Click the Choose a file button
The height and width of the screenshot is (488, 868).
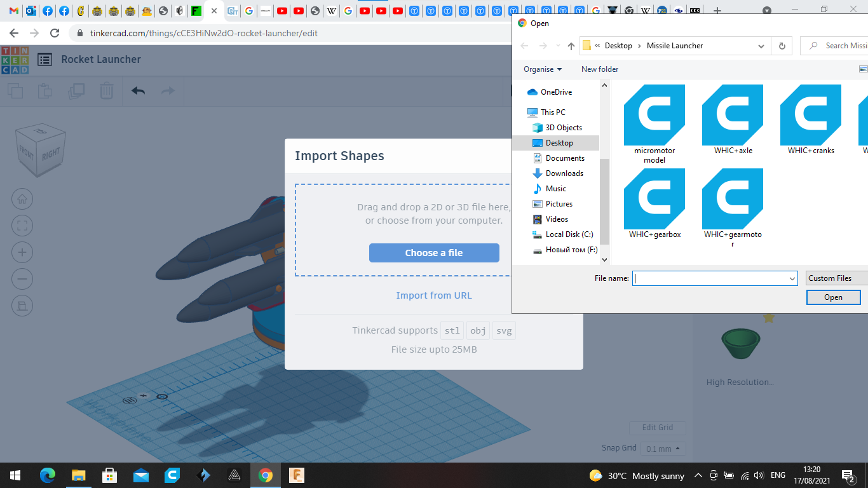tap(434, 253)
